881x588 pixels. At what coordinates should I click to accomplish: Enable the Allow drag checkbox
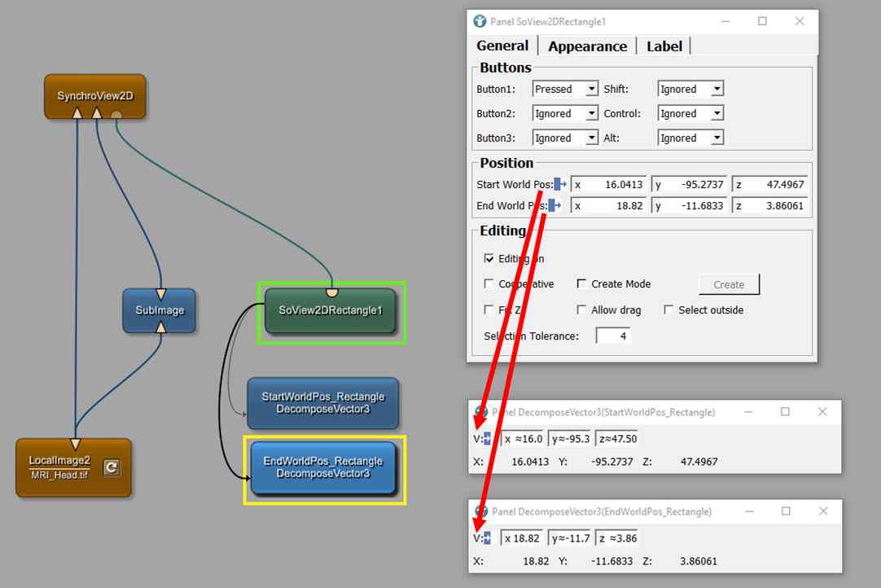[581, 310]
